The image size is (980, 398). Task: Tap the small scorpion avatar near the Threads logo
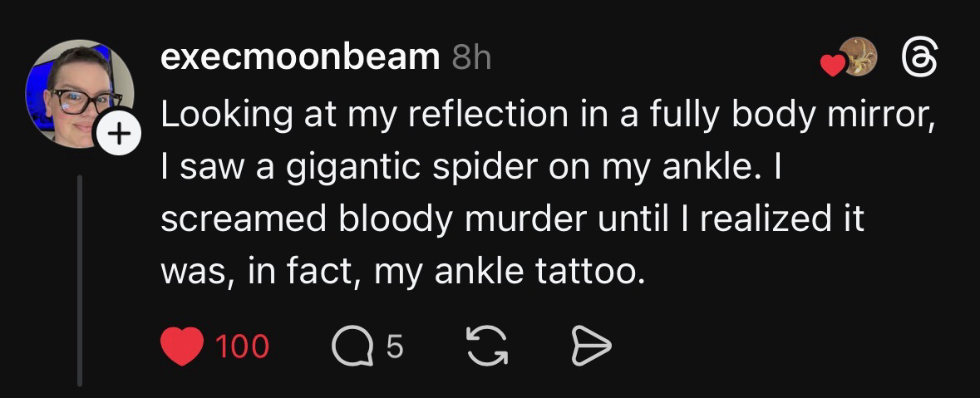(x=858, y=57)
